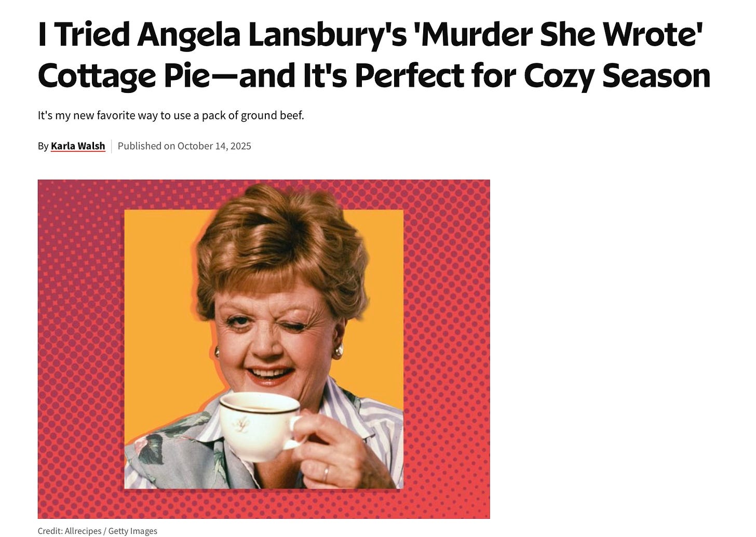The width and height of the screenshot is (756, 537).
Task: Click the pearl earring in the photo
Action: click(x=338, y=351)
